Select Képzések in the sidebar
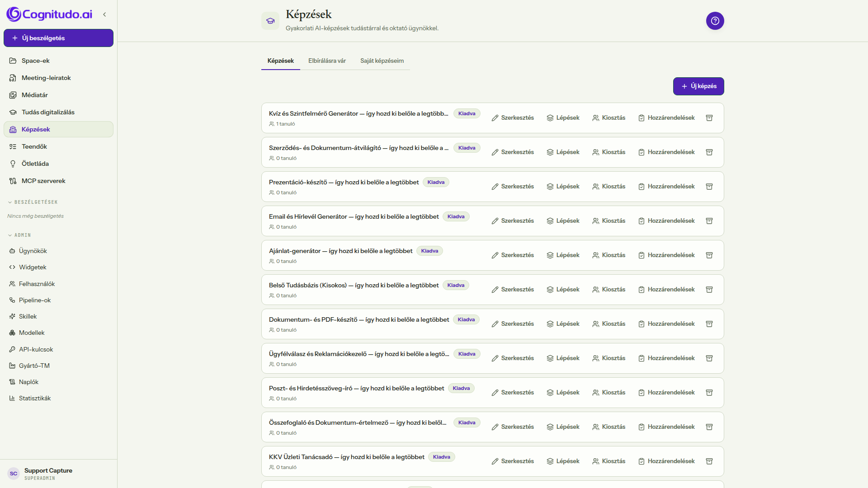This screenshot has width=868, height=488. [58, 129]
